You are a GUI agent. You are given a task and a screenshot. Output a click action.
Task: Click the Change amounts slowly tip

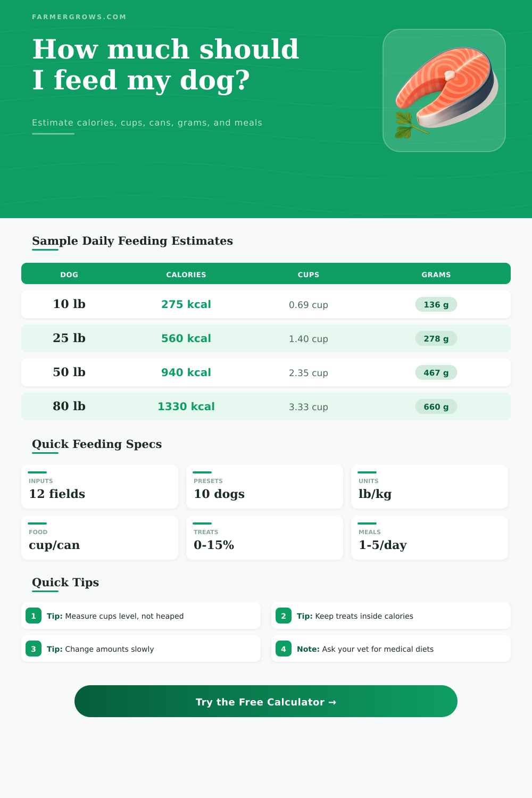pyautogui.click(x=141, y=649)
